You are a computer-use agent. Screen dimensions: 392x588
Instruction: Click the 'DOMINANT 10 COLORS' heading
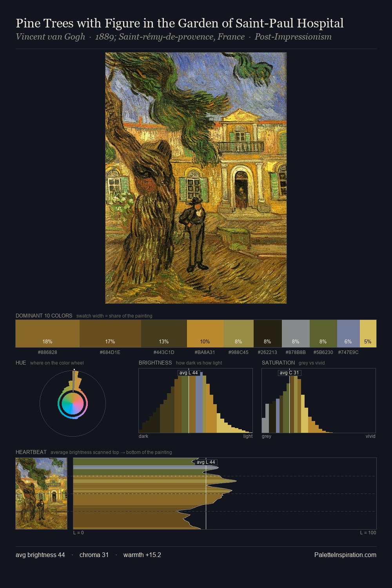(x=44, y=316)
